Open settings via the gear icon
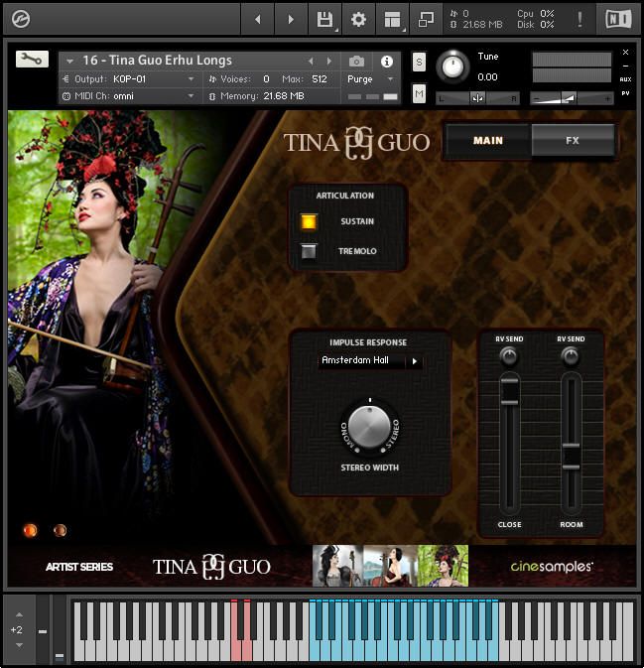Screen dimensions: 644x668 358,19
